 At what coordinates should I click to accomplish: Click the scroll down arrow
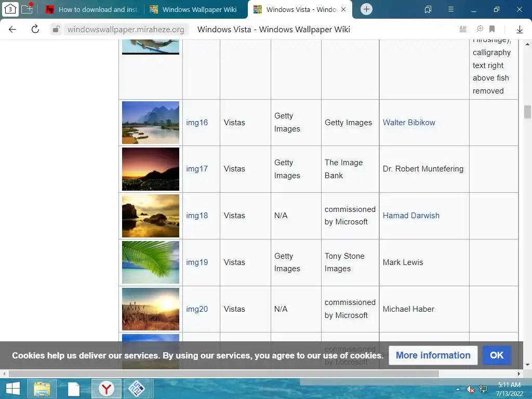click(527, 365)
